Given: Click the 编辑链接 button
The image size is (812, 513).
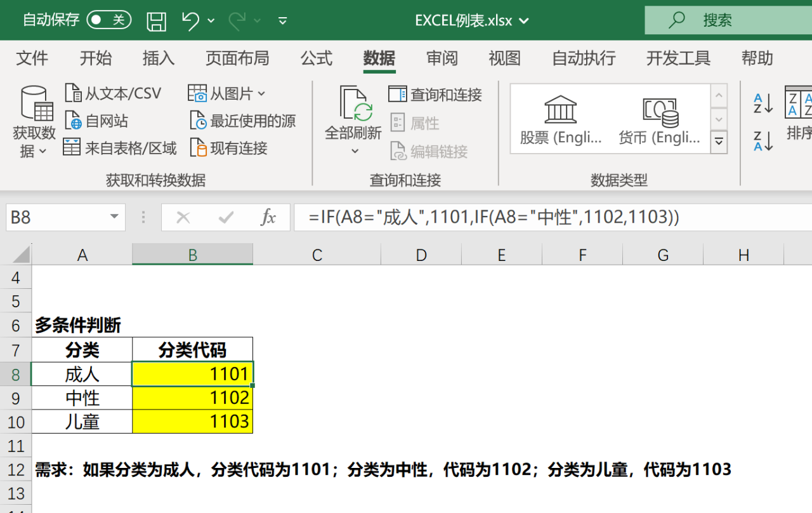Looking at the screenshot, I should tap(429, 151).
